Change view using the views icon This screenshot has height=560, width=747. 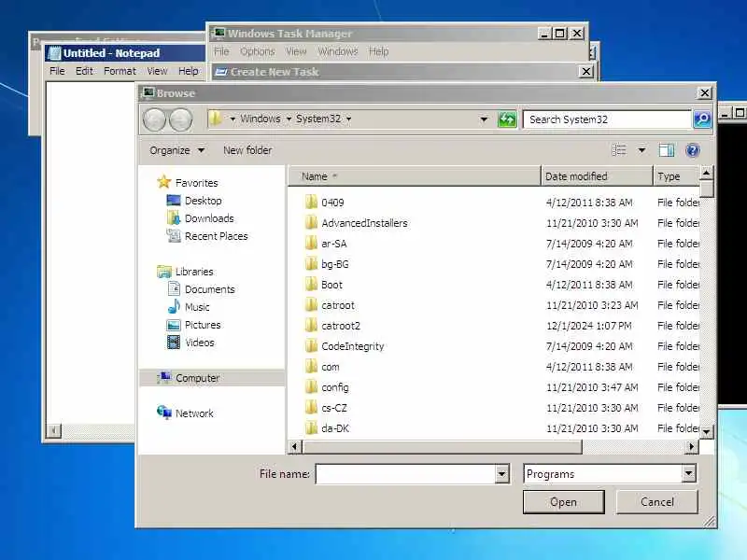tap(619, 150)
